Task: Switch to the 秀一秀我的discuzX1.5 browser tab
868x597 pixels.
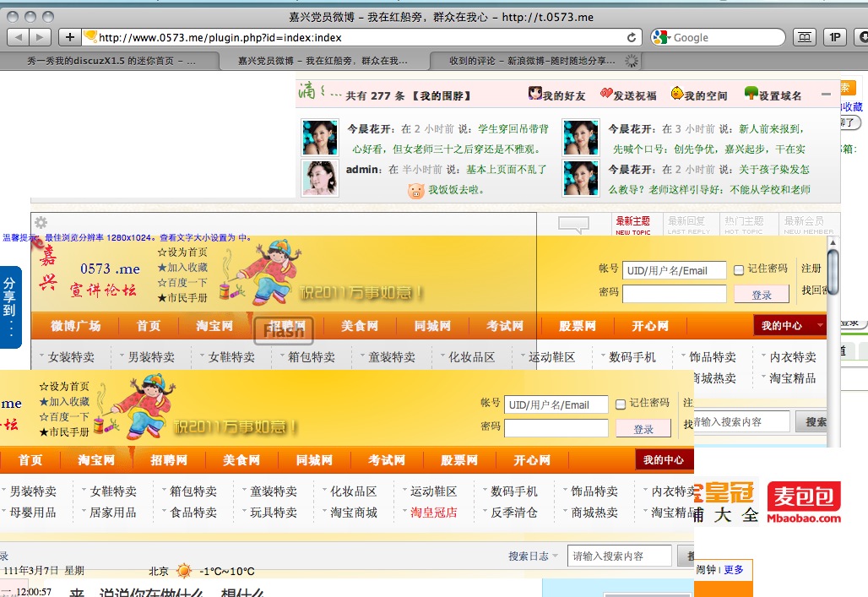Action: pos(111,60)
